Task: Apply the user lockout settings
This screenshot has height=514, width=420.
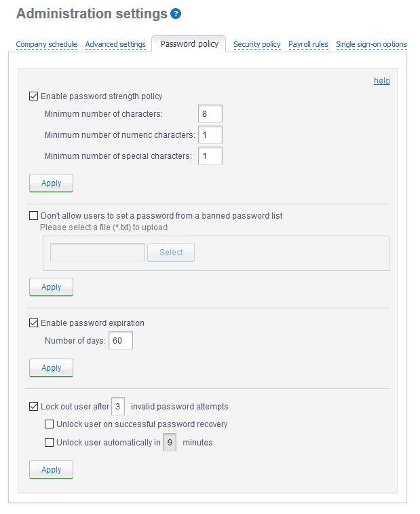Action: coord(51,470)
